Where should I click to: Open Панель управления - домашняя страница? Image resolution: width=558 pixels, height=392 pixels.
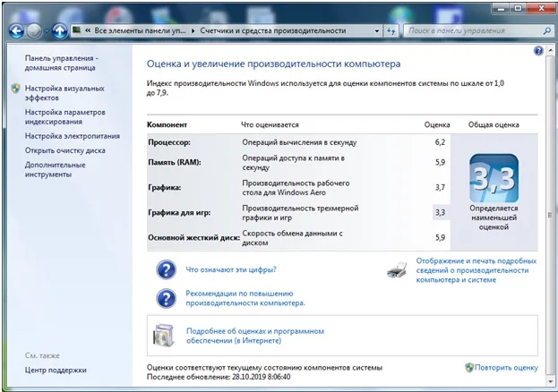[61, 63]
